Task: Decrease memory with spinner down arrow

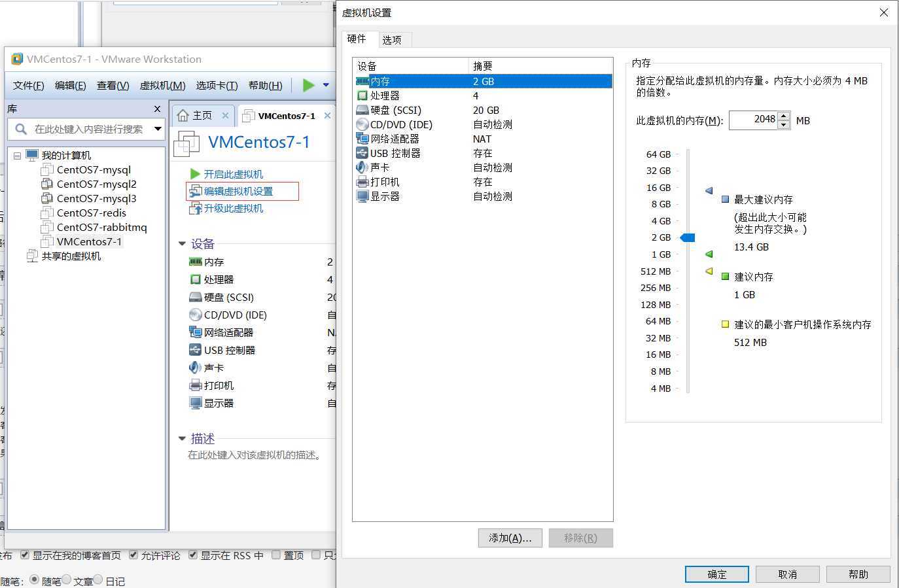Action: pyautogui.click(x=784, y=125)
